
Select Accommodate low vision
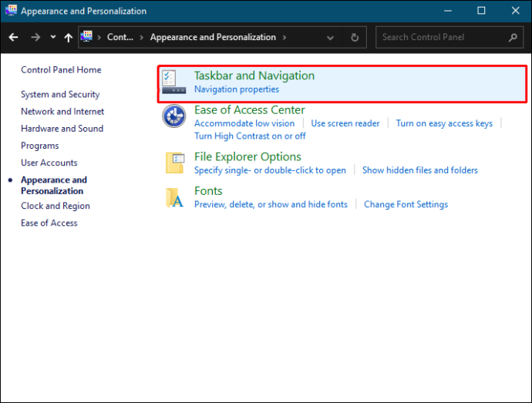(x=244, y=123)
